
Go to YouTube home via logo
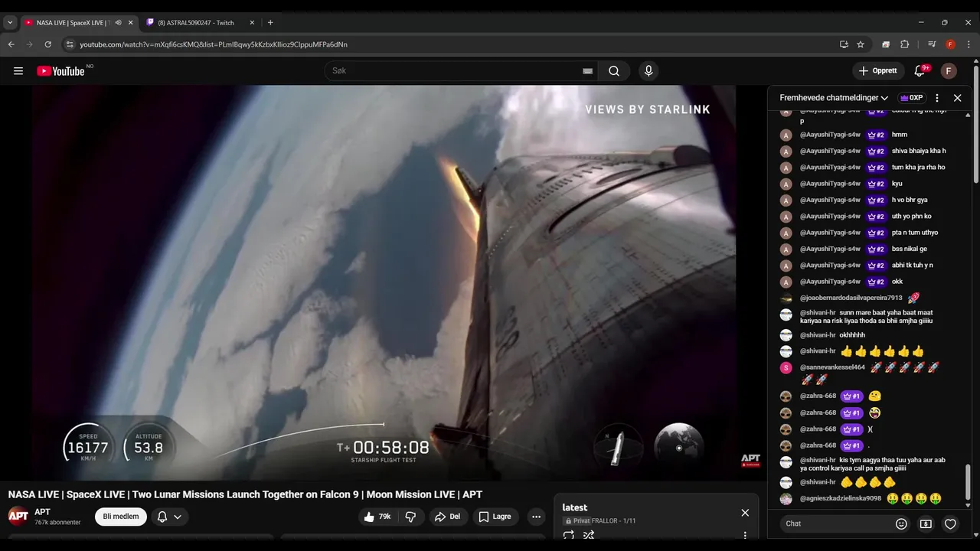[60, 71]
